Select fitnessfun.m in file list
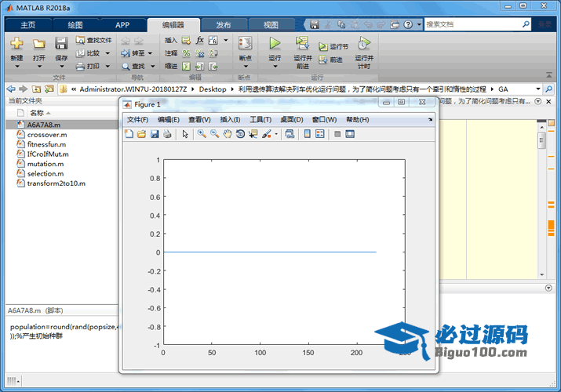The height and width of the screenshot is (392, 561). point(46,144)
